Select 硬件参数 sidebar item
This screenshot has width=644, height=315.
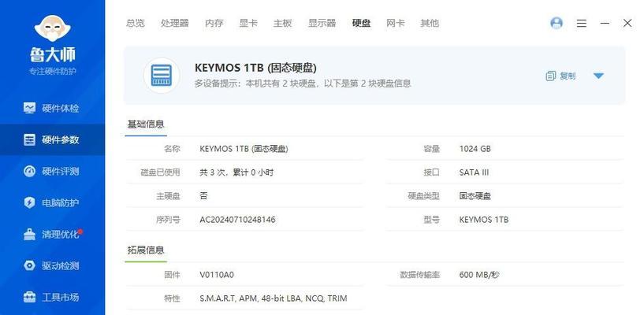coord(52,140)
